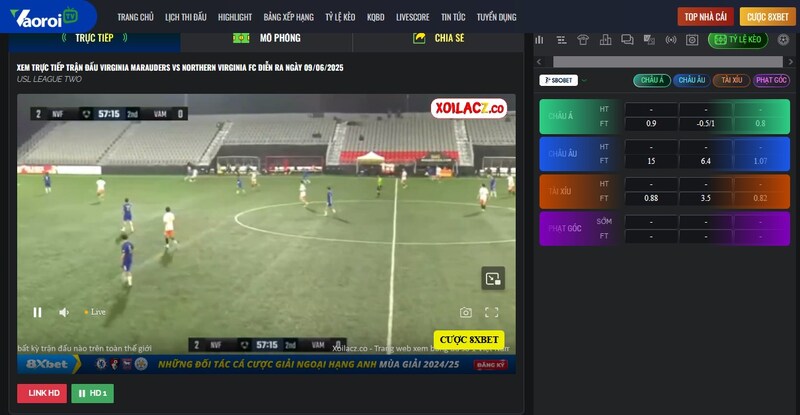The width and height of the screenshot is (800, 415).
Task: Toggle the Tài Xỉu odds filter
Action: pos(731,80)
